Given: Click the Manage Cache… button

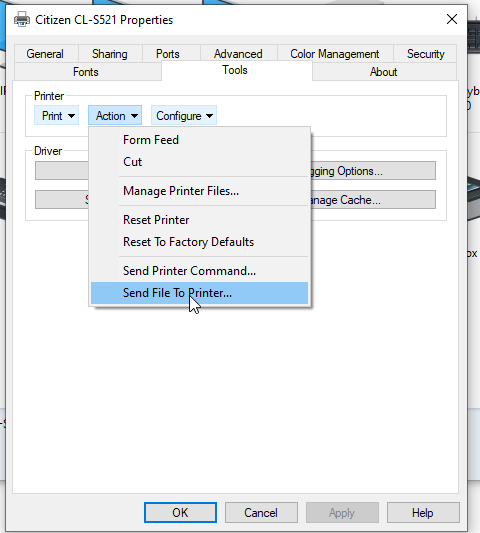Looking at the screenshot, I should 373,200.
